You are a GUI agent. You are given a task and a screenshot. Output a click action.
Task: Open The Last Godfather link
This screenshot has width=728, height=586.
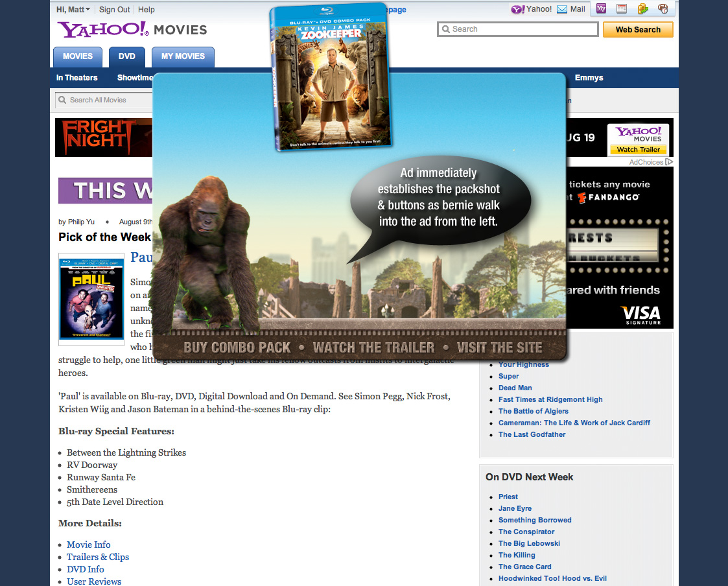(532, 434)
